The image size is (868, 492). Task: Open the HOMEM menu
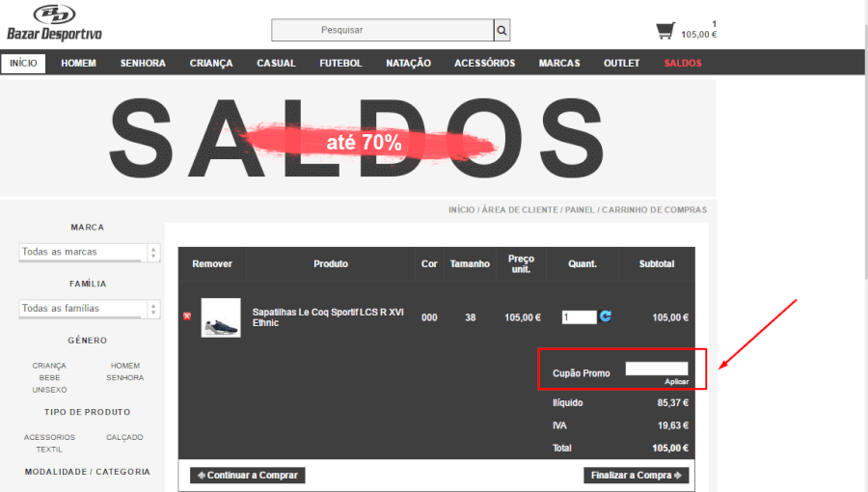click(x=78, y=64)
